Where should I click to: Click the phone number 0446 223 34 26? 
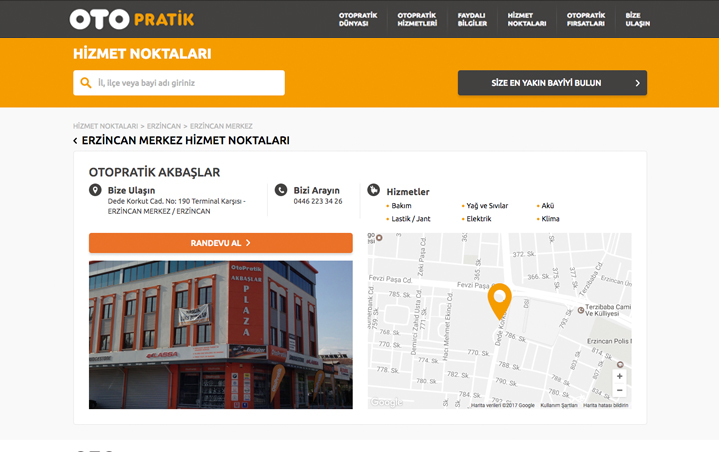tap(318, 201)
